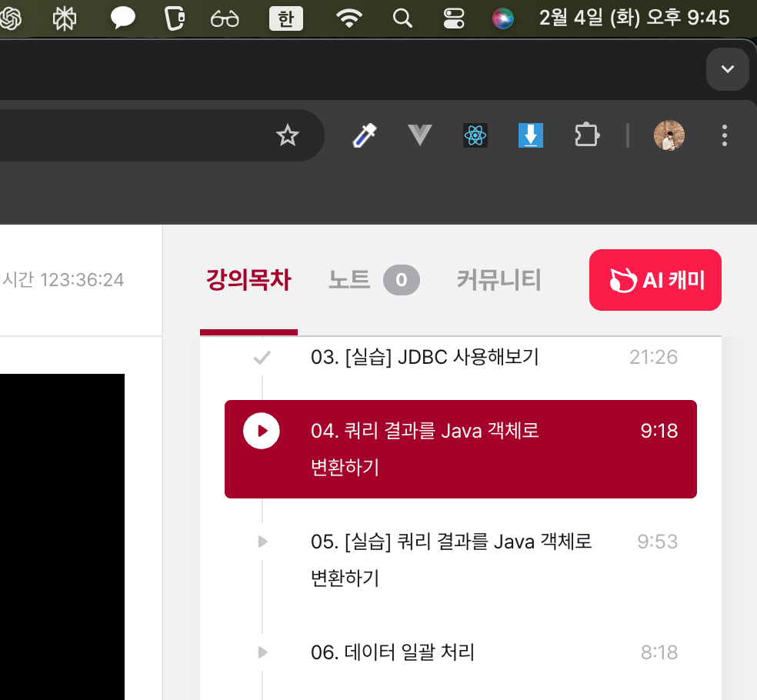The height and width of the screenshot is (700, 757).
Task: Switch input source via 한 icon
Action: tap(286, 18)
